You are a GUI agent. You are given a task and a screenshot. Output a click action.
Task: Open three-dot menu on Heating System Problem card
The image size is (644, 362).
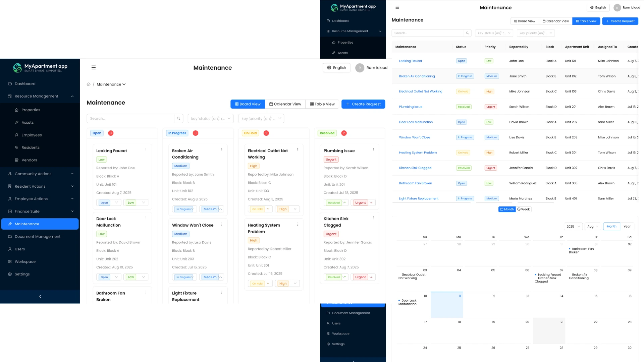tap(298, 224)
